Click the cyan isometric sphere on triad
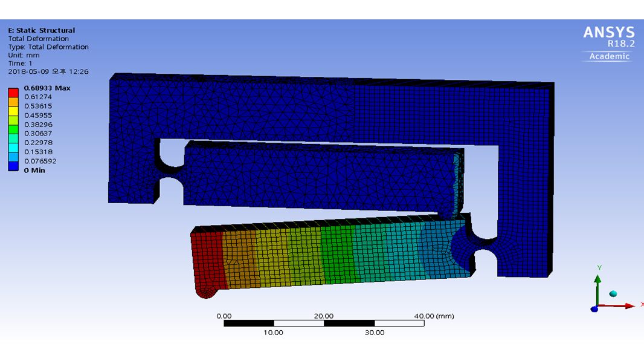Screen dimensions: 644x355 (613, 293)
